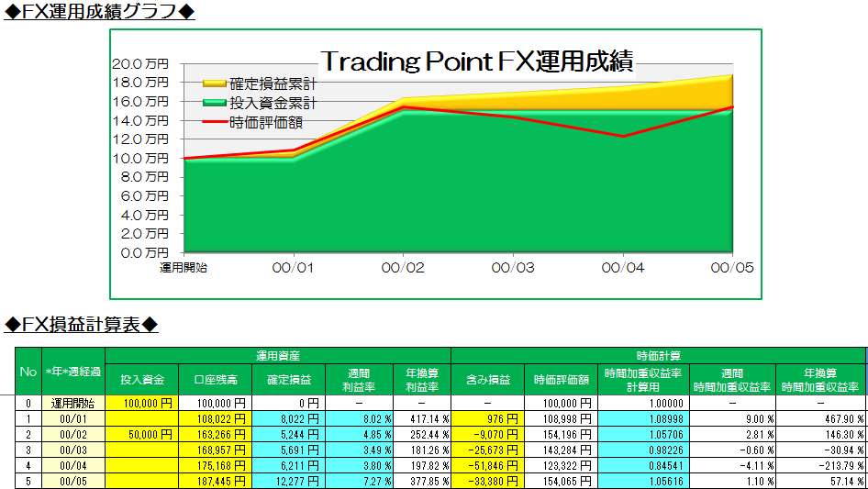
Task: Click the 00/03 row label in table
Action: (73, 450)
